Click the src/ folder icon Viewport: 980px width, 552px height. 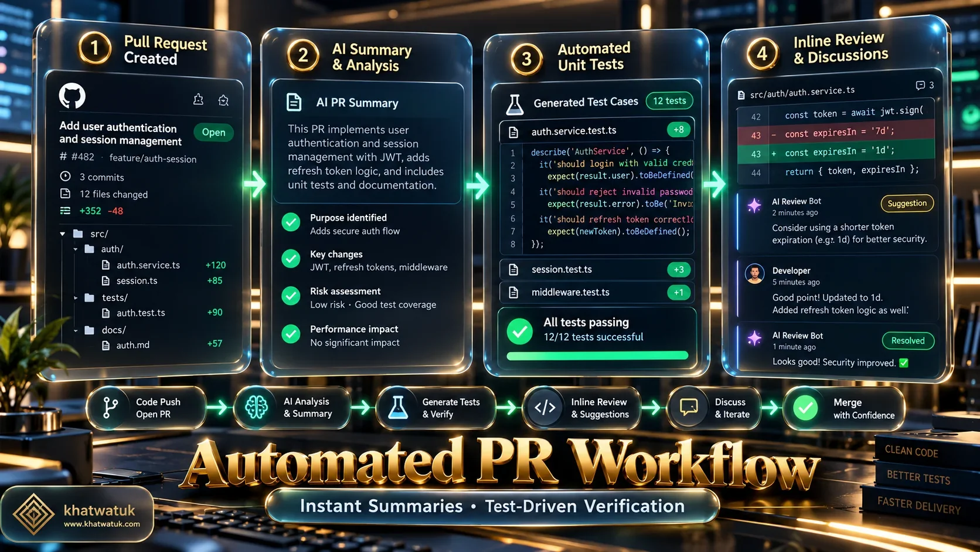(78, 233)
